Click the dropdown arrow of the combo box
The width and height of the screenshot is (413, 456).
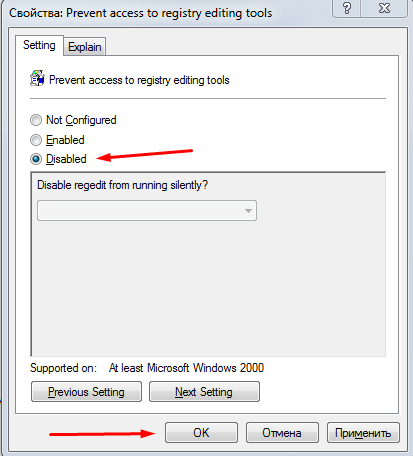pyautogui.click(x=248, y=211)
